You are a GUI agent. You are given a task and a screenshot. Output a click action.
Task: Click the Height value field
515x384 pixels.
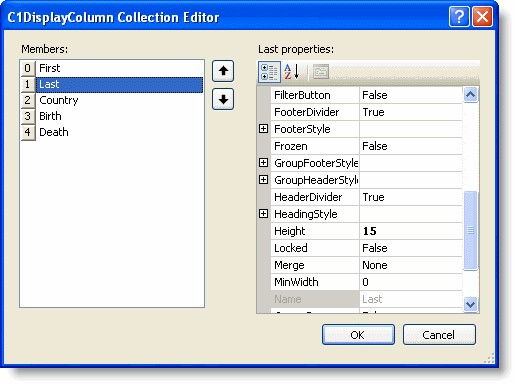[x=411, y=231]
